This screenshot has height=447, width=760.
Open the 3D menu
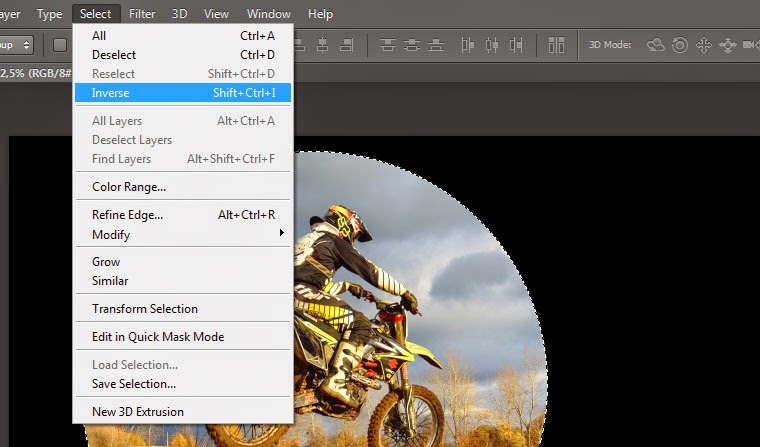pyautogui.click(x=179, y=14)
